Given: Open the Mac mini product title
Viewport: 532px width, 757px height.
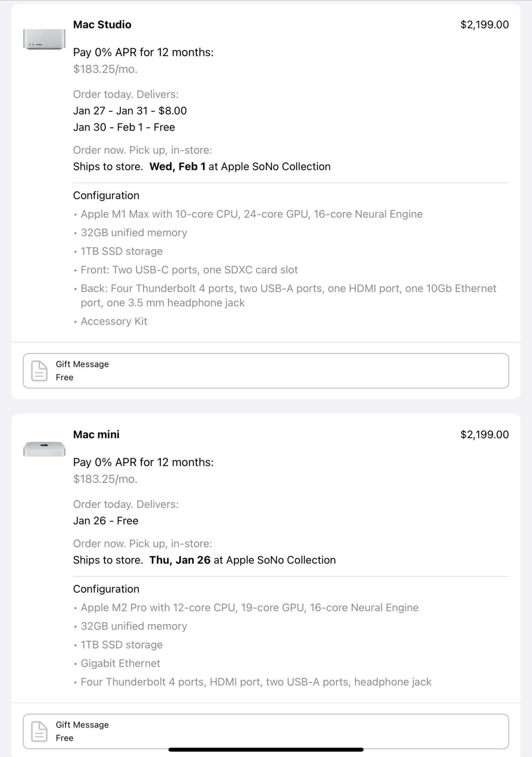Looking at the screenshot, I should pyautogui.click(x=96, y=435).
